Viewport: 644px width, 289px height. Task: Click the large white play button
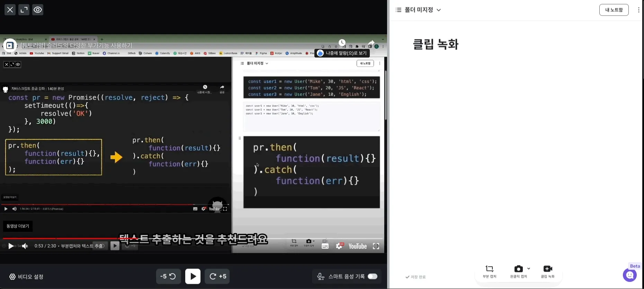(x=193, y=276)
